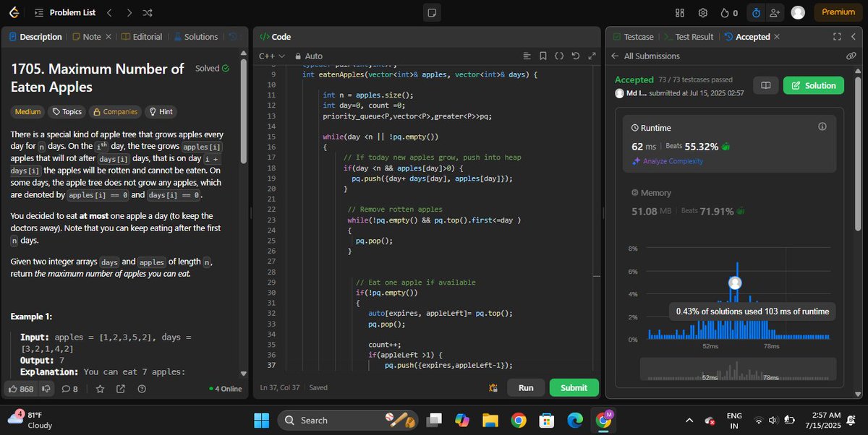Click the bookmark icon in editor toolbar

(542, 56)
